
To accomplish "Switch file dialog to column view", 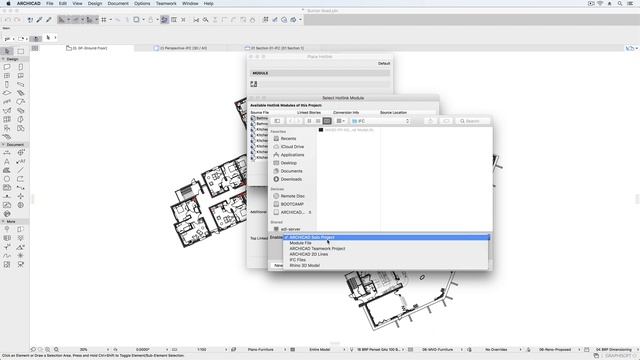I will (x=327, y=121).
